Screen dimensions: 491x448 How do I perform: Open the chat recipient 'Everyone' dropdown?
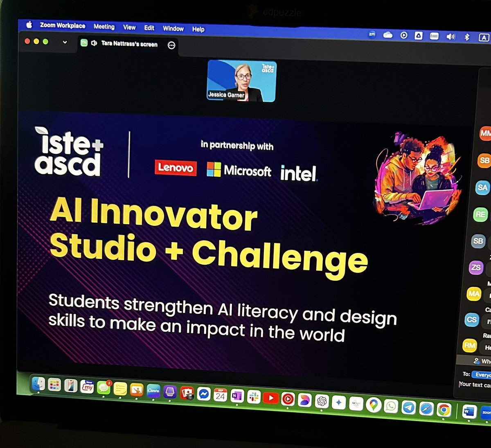(x=482, y=374)
